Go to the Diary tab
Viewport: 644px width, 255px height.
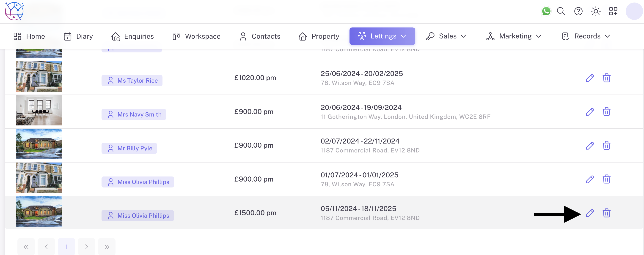pos(78,36)
